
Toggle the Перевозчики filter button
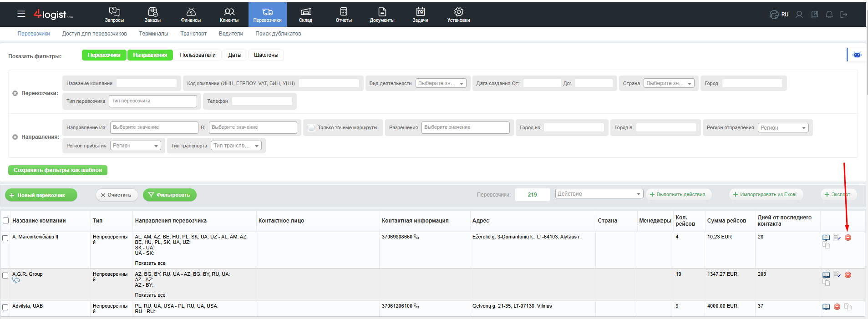(x=104, y=55)
